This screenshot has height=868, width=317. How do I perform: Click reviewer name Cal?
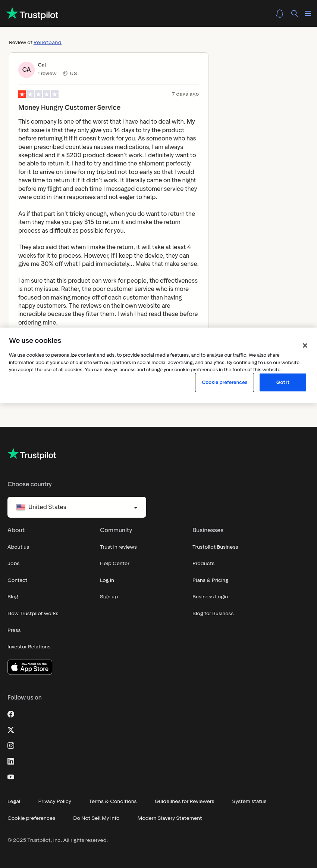click(42, 65)
